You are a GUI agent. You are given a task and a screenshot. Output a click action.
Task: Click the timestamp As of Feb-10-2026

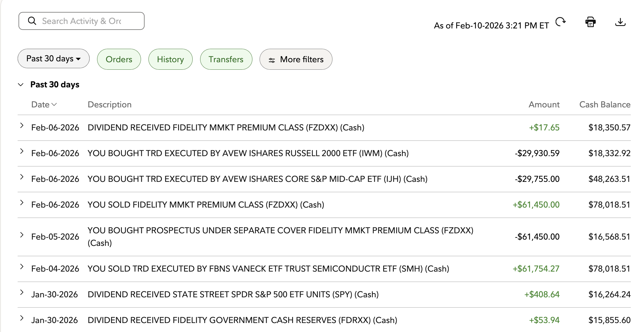point(491,25)
